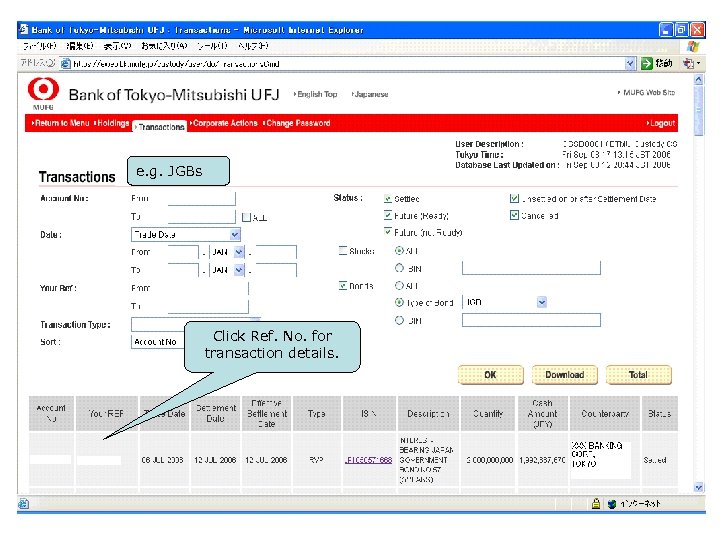Toggle the Settled status checkbox

[388, 199]
